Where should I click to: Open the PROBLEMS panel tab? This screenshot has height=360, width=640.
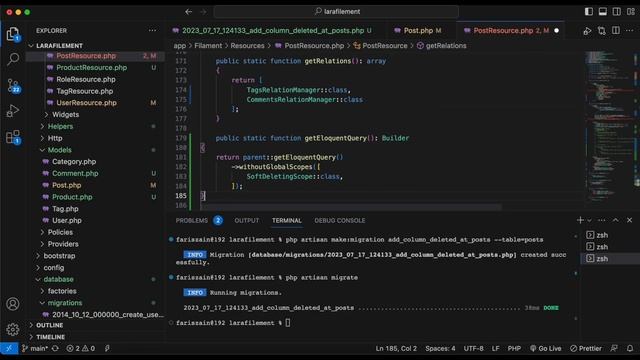point(199,220)
